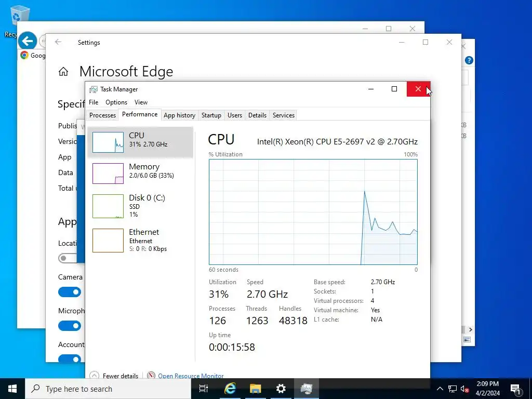Image resolution: width=532 pixels, height=399 pixels.
Task: Select the Performance tab
Action: coord(140,114)
